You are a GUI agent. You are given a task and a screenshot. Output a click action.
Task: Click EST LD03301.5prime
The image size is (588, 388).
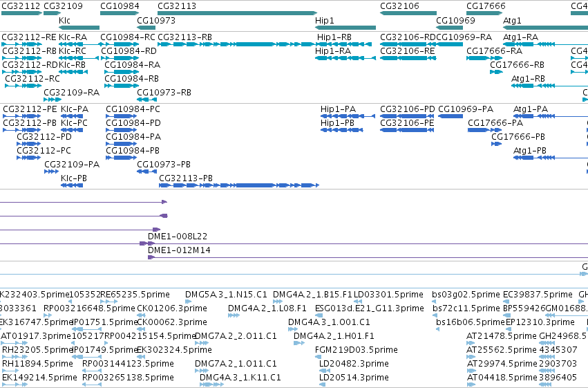click(x=388, y=295)
